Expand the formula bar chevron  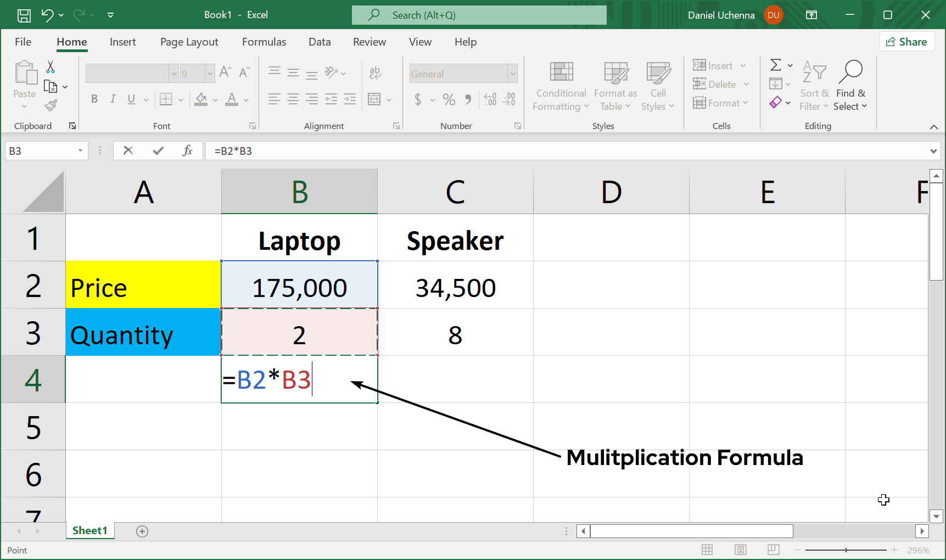(x=933, y=151)
